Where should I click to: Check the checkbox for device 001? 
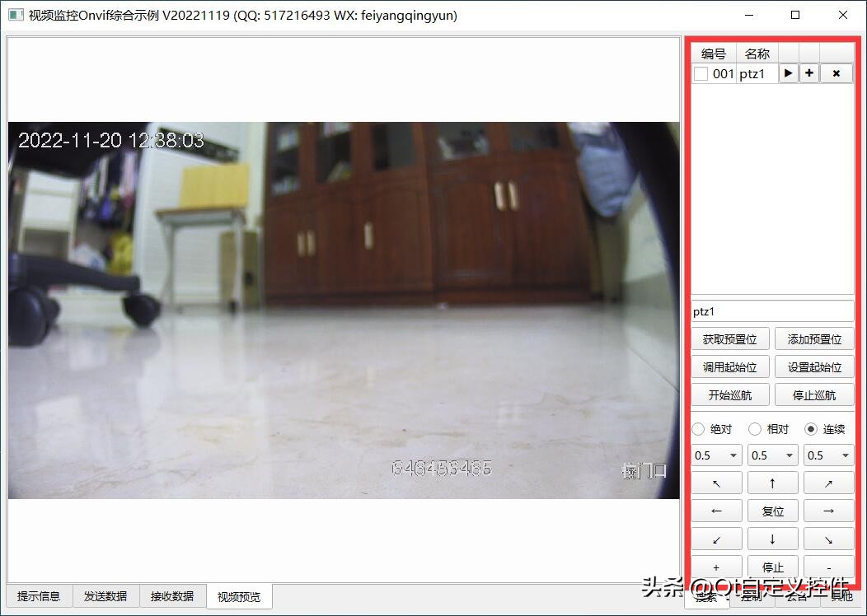701,72
